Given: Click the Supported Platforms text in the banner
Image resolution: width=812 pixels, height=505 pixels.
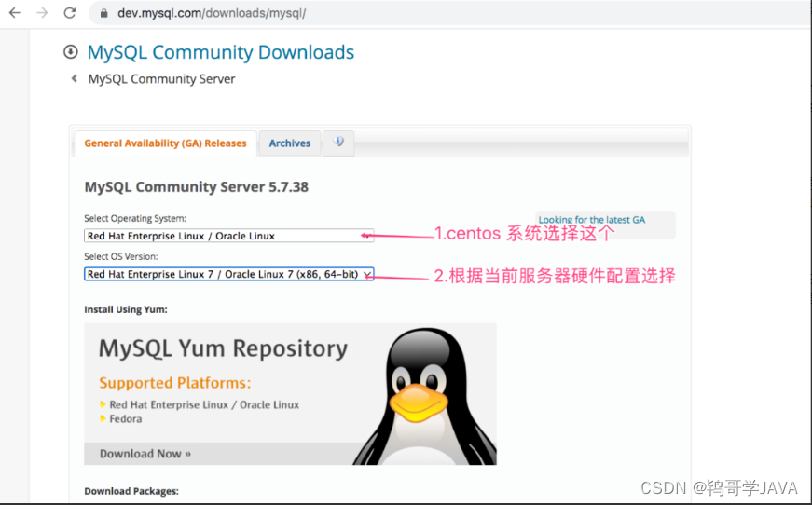Looking at the screenshot, I should tap(175, 383).
